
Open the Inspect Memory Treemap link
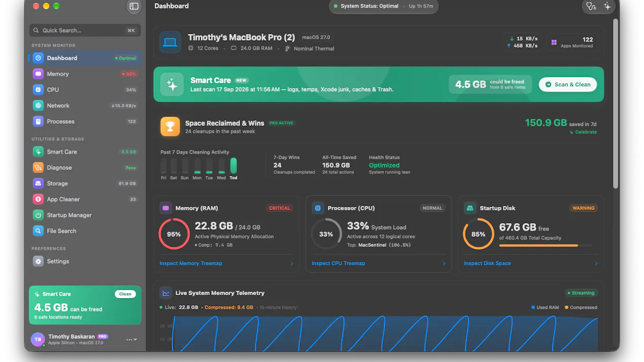pyautogui.click(x=191, y=264)
